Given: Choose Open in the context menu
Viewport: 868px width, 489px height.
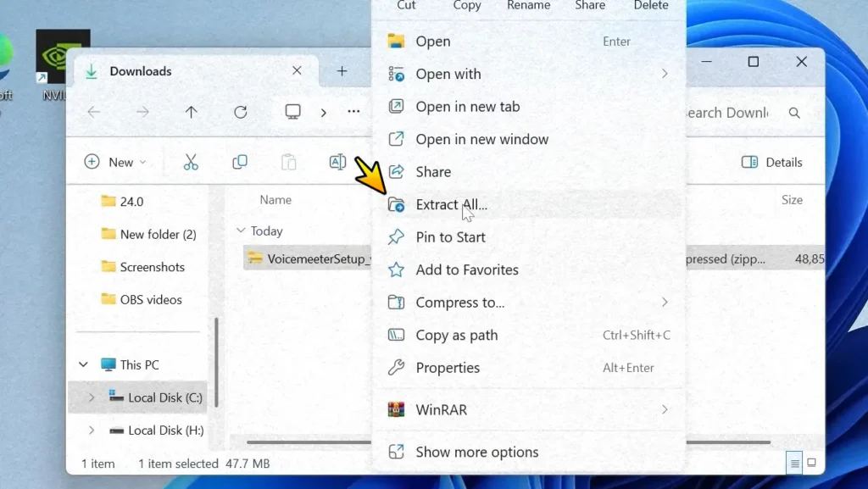Looking at the screenshot, I should click(x=529, y=42).
